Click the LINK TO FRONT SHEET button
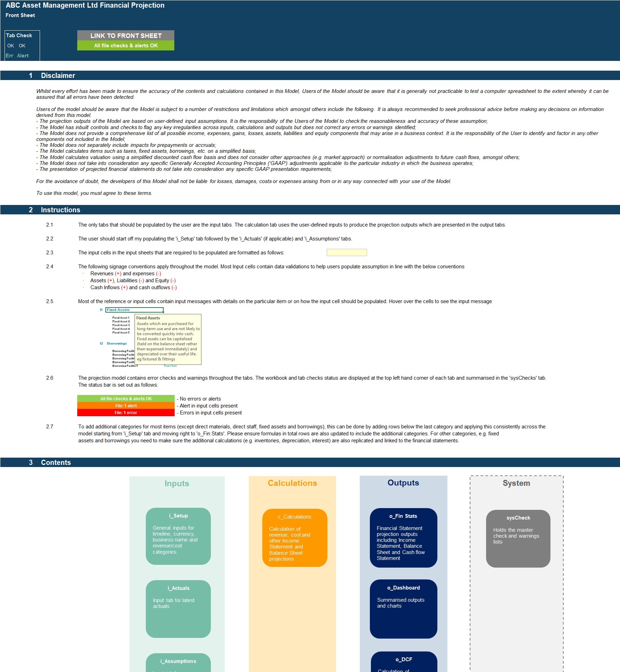 coord(126,35)
